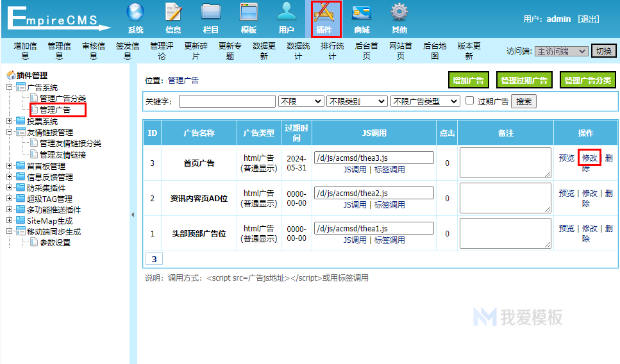Click the 管理广告 breadcrumb link
The height and width of the screenshot is (364, 620).
[183, 81]
